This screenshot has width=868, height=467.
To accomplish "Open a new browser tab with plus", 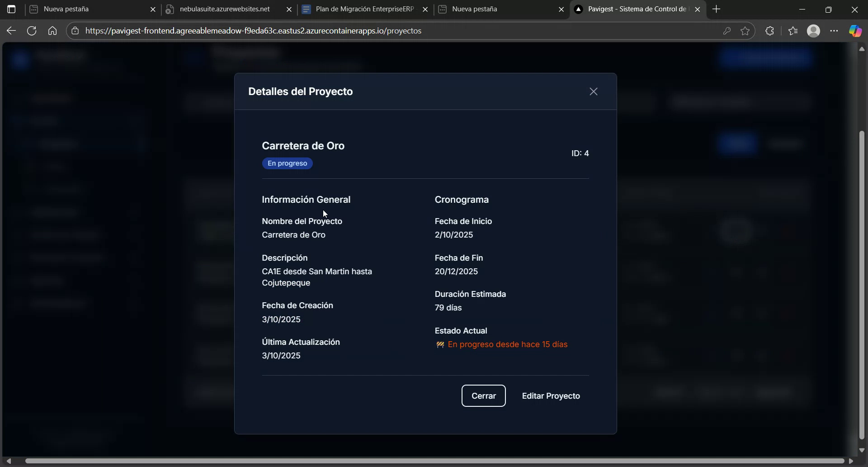I will 717,9.
